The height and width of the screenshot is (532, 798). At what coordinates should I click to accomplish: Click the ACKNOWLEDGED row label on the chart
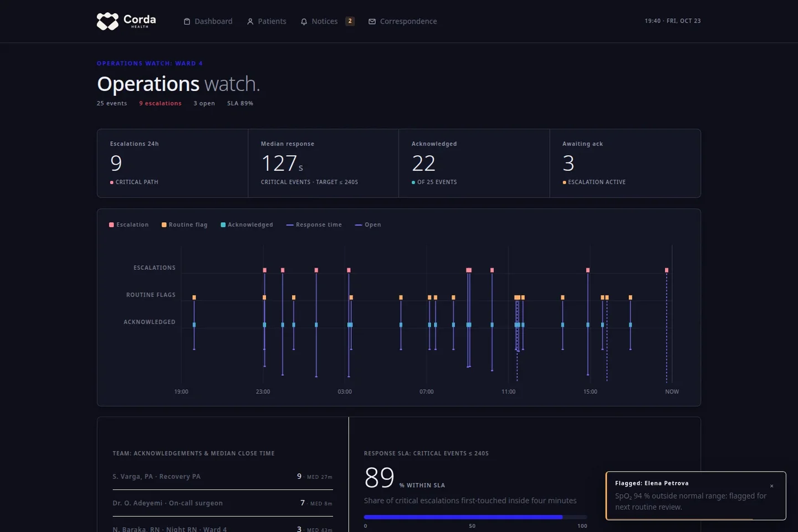(x=150, y=322)
